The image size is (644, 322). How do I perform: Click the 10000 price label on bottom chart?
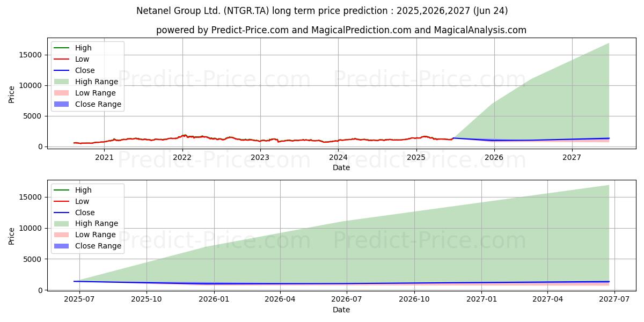(x=32, y=228)
